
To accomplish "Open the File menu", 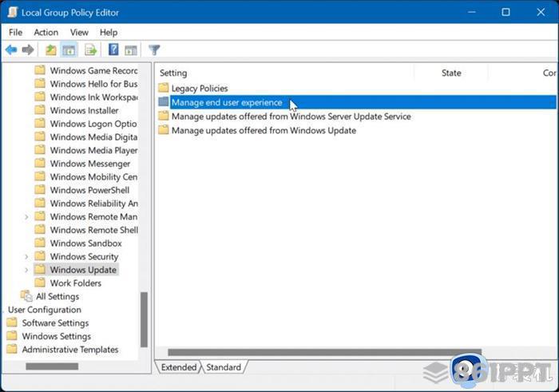I will click(16, 33).
